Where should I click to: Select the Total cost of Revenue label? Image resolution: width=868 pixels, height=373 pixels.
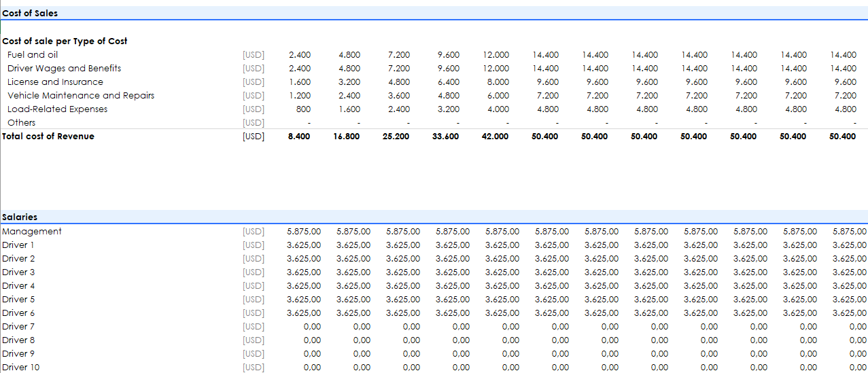pyautogui.click(x=48, y=136)
